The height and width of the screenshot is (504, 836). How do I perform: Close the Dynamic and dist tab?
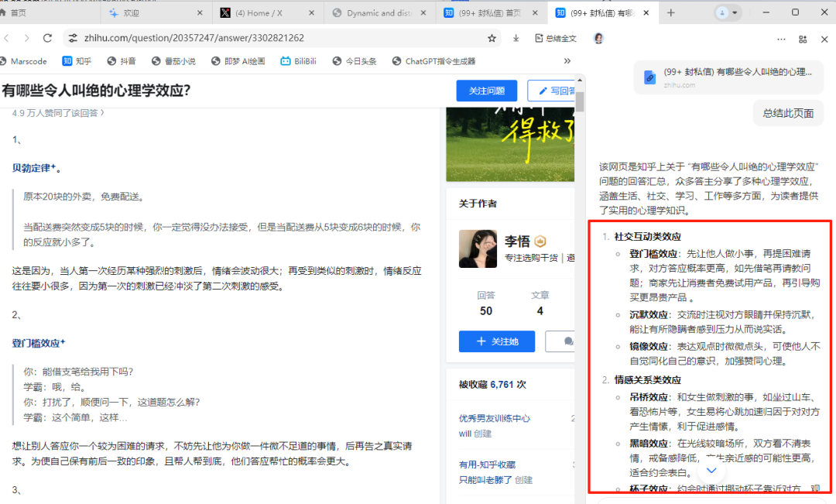point(423,13)
